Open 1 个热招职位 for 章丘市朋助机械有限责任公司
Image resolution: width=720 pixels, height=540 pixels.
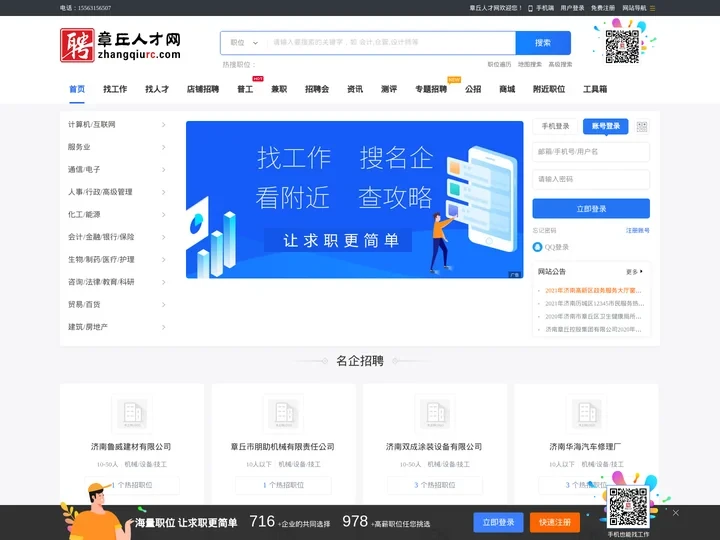[283, 485]
